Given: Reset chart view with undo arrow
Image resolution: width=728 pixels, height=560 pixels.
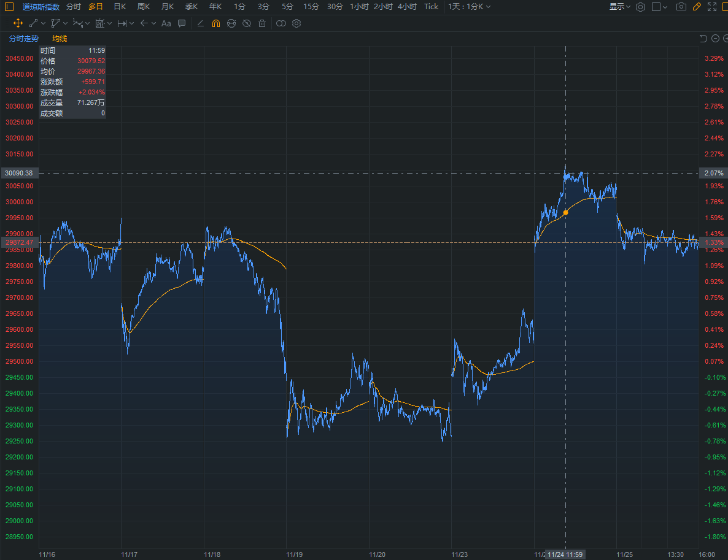Looking at the screenshot, I should (x=703, y=39).
